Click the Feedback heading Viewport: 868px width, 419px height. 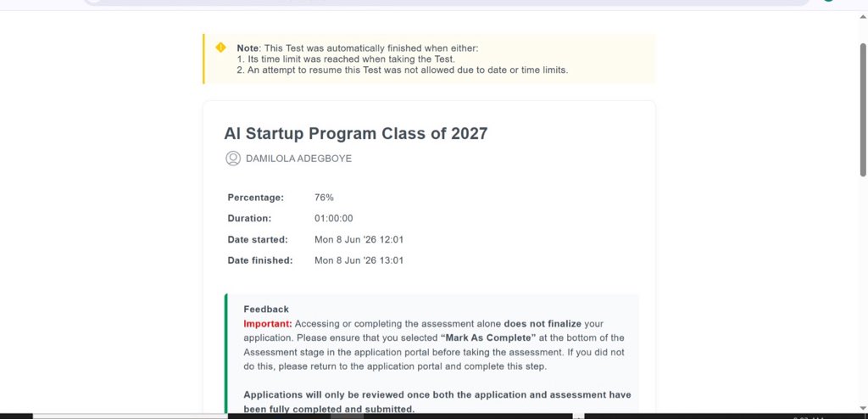pos(266,310)
